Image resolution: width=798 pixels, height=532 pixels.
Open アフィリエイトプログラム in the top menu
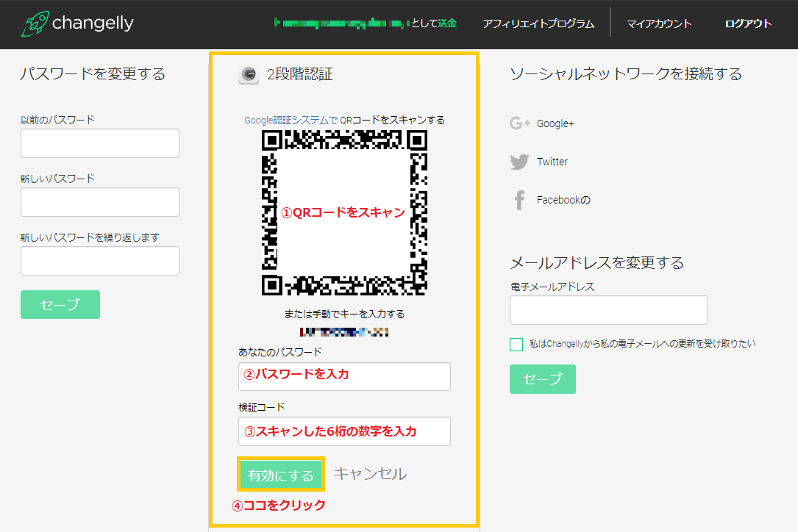538,24
